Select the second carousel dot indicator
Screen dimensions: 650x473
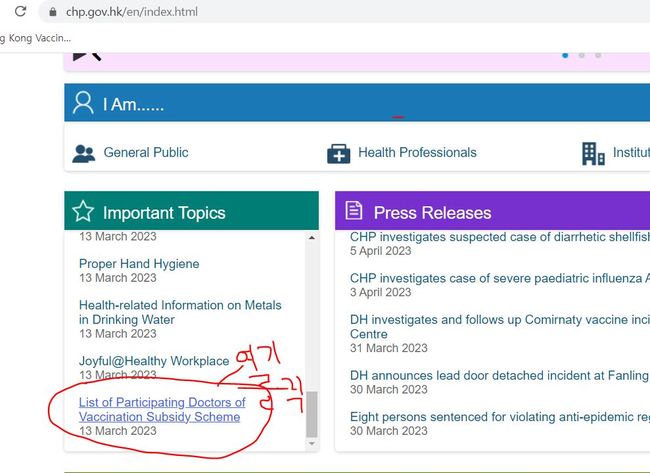pyautogui.click(x=582, y=55)
